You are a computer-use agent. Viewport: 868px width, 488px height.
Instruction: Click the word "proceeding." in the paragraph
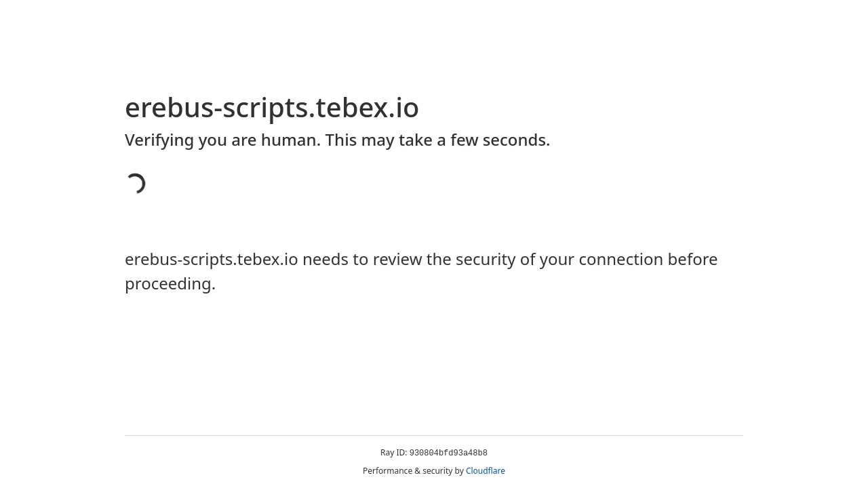click(170, 284)
